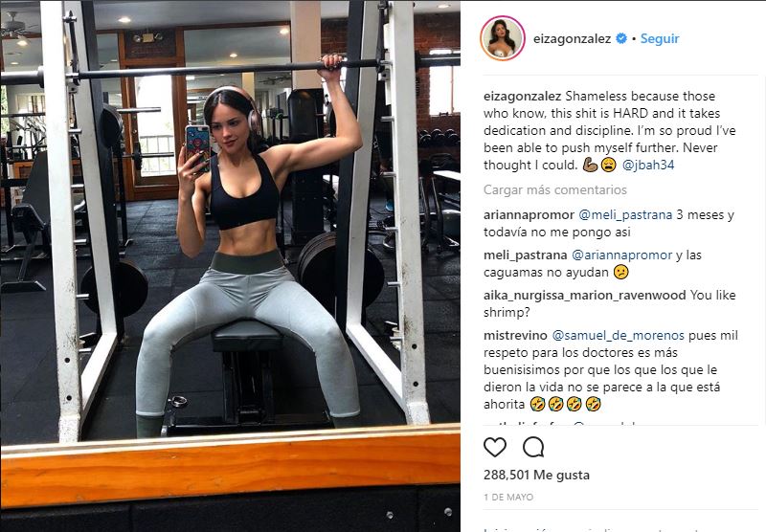
Task: Open the @jbah34 mention in caption
Action: click(648, 165)
